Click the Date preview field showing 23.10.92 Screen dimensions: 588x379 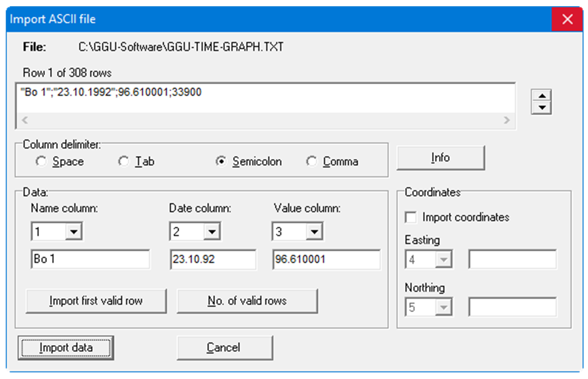point(212,259)
